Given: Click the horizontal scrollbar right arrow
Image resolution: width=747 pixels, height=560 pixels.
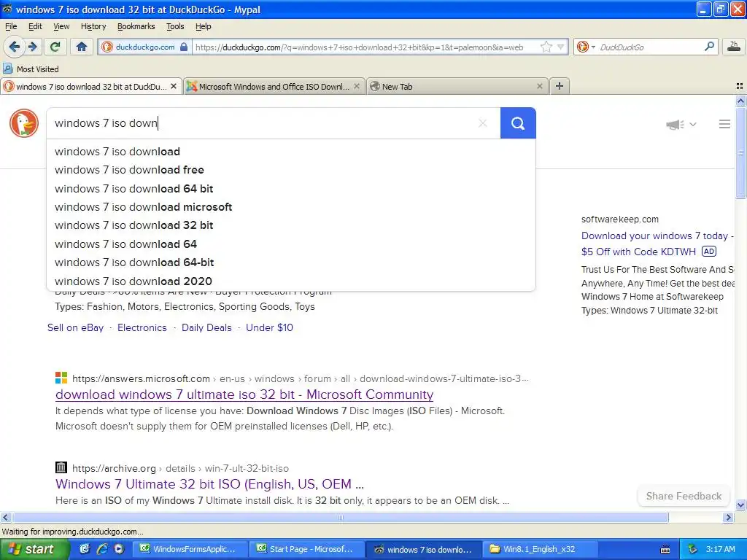Looking at the screenshot, I should pos(728,517).
